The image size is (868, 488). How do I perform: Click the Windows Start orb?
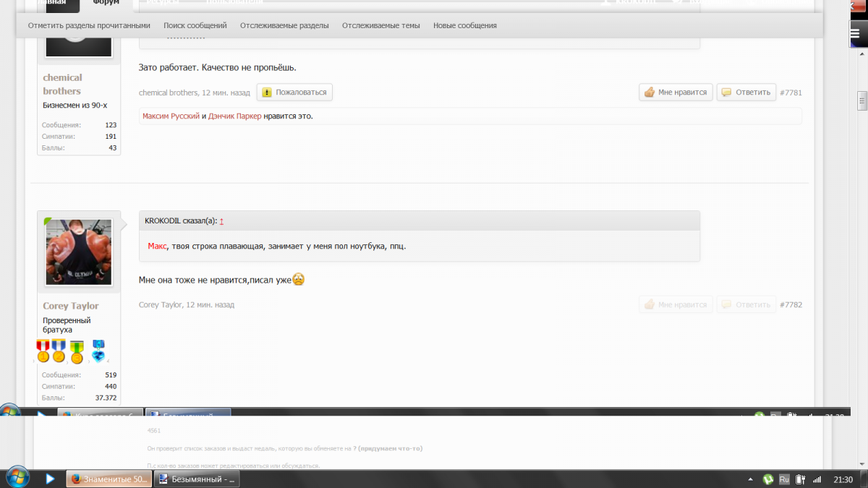[x=17, y=478]
